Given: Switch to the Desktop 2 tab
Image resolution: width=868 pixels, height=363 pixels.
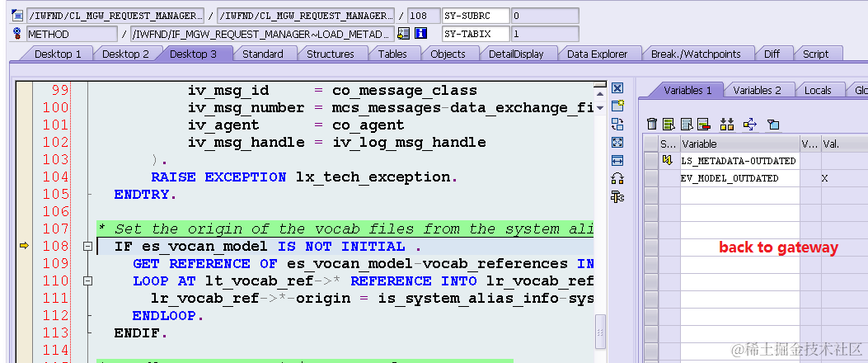Looking at the screenshot, I should tap(125, 54).
